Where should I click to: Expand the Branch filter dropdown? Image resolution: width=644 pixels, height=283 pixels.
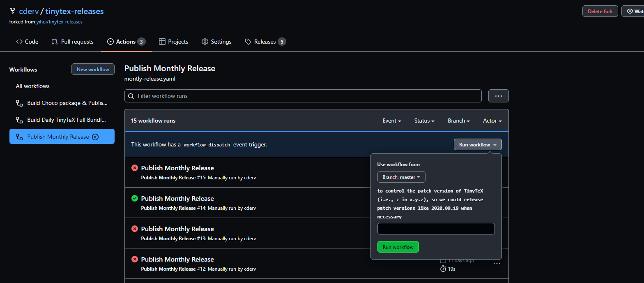(459, 121)
